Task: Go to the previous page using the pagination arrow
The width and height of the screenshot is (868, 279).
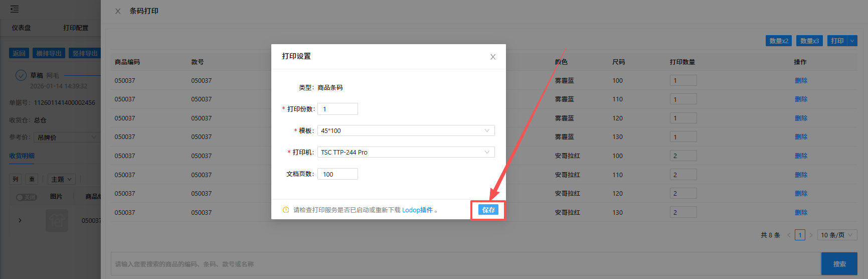Action: coord(789,235)
